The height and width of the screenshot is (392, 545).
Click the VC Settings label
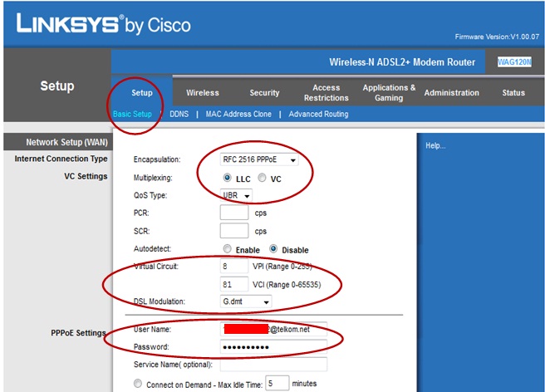click(86, 176)
